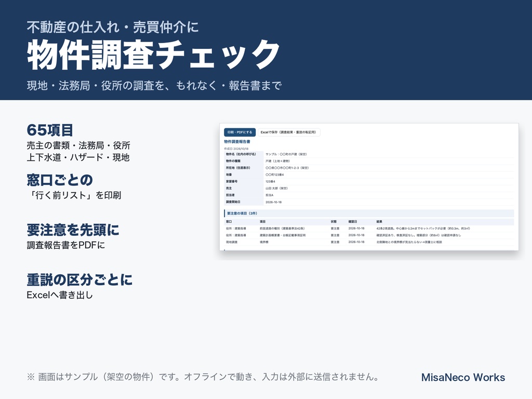Click the 調査開始日 value 2026-10-18

coord(273,202)
